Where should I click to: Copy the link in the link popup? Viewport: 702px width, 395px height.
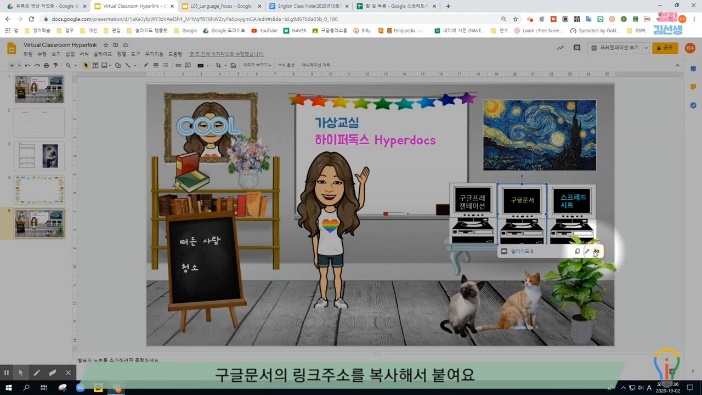coord(577,251)
